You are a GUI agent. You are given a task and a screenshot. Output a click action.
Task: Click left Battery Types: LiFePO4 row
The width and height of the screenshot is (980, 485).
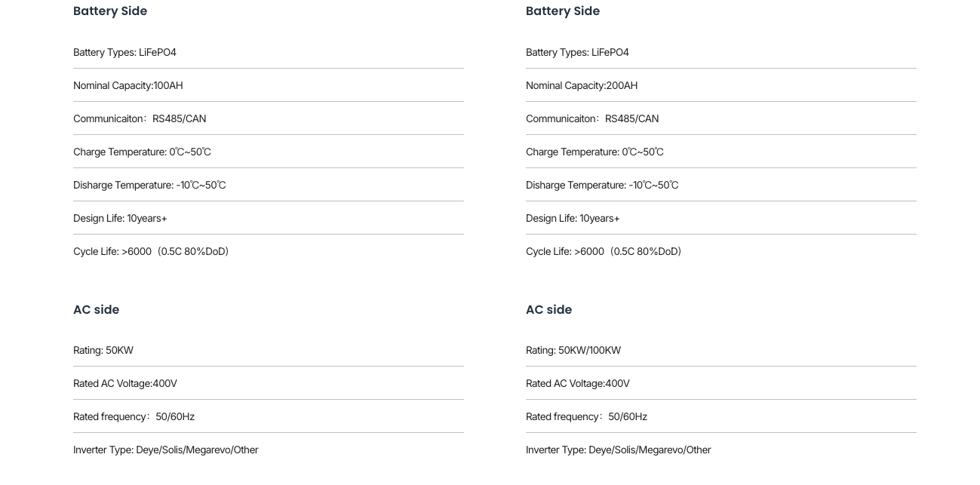(x=269, y=52)
